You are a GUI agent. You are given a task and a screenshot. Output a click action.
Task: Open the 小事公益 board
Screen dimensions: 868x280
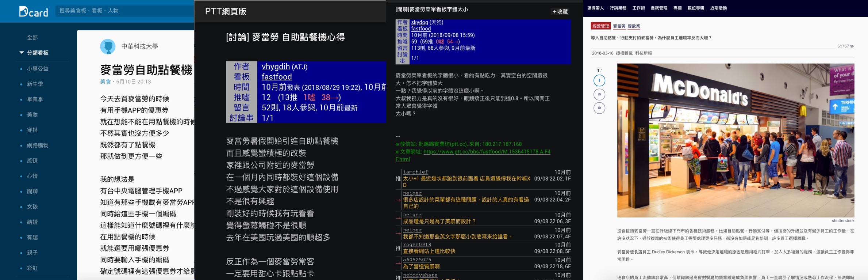click(x=38, y=69)
